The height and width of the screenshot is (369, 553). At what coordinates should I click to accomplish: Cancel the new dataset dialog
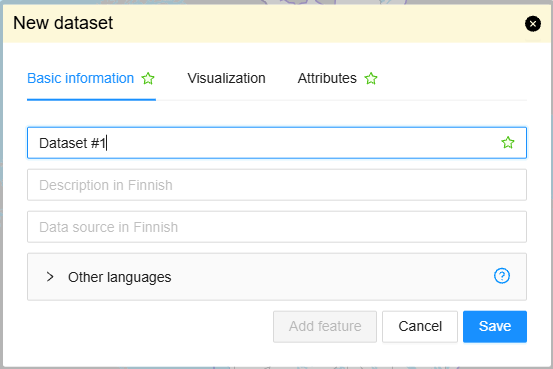point(420,326)
